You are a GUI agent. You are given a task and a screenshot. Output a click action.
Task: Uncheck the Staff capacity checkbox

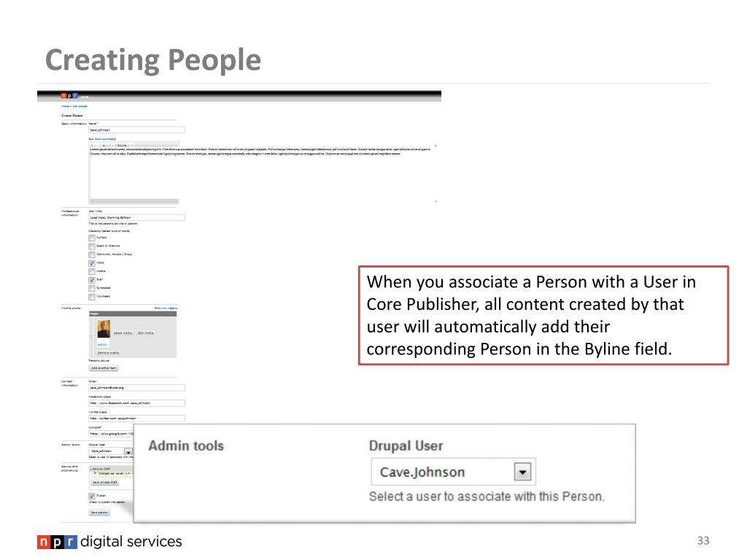tap(91, 280)
